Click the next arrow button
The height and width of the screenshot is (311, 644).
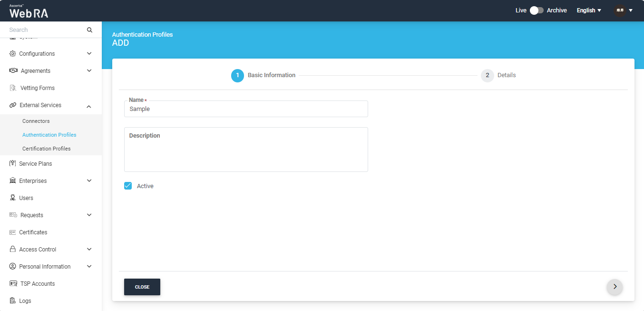pyautogui.click(x=615, y=287)
